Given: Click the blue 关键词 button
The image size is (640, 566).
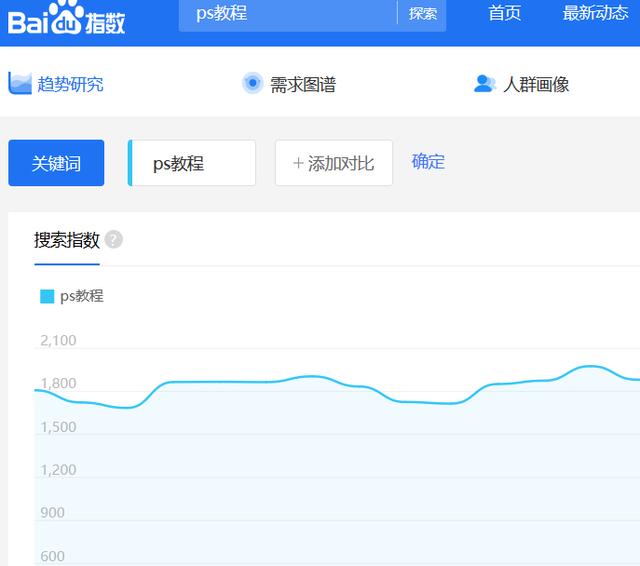Looking at the screenshot, I should [56, 163].
